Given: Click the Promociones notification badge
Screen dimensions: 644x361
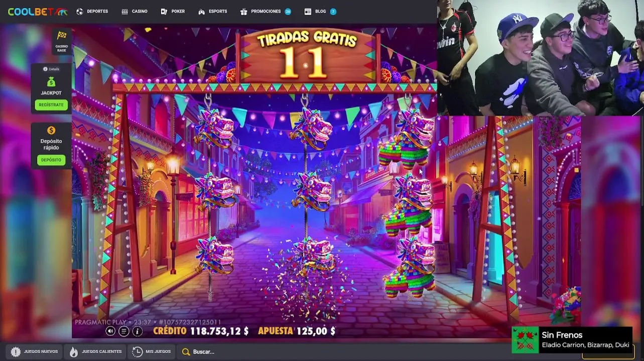Looking at the screenshot, I should pyautogui.click(x=288, y=12).
